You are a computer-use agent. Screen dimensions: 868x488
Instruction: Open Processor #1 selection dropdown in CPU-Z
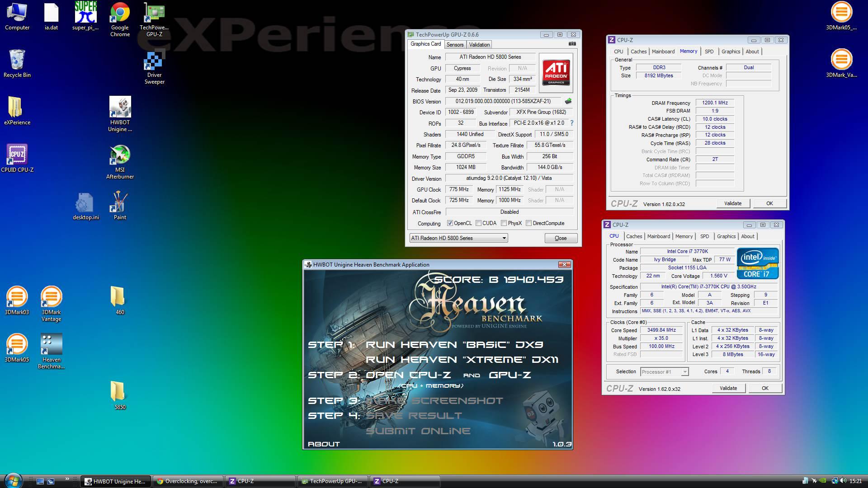click(x=664, y=372)
